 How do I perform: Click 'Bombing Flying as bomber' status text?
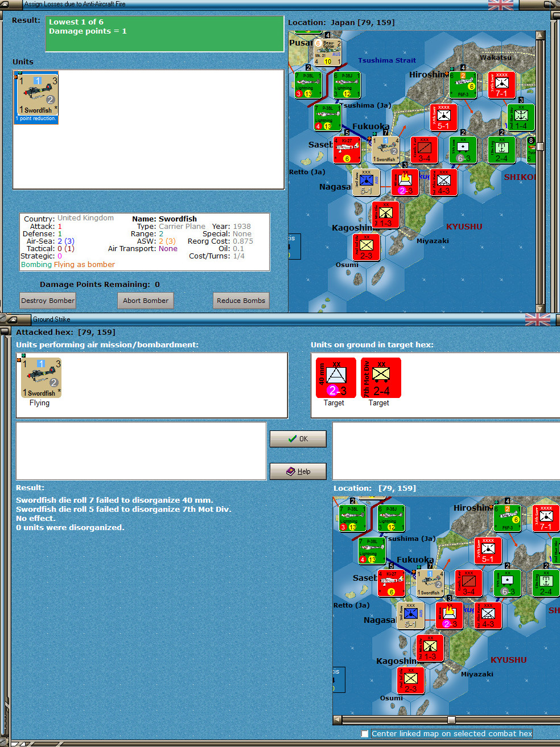click(68, 265)
